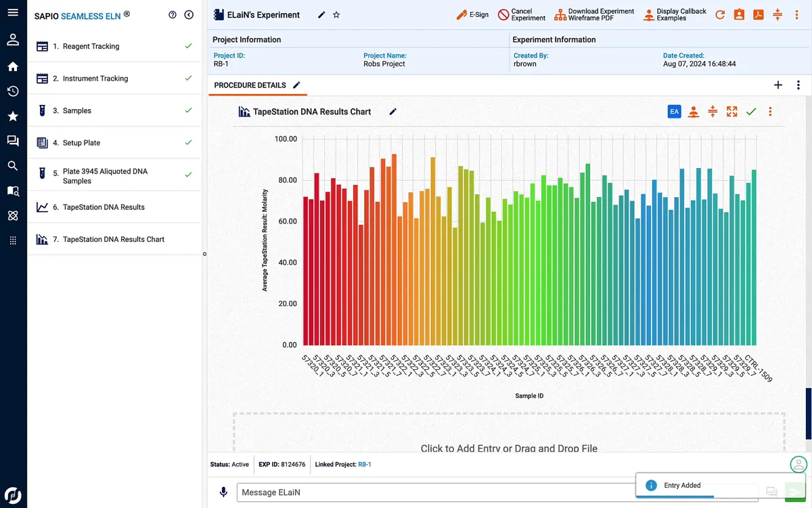
Task: Toggle the EA badge on chart entry
Action: coord(674,112)
